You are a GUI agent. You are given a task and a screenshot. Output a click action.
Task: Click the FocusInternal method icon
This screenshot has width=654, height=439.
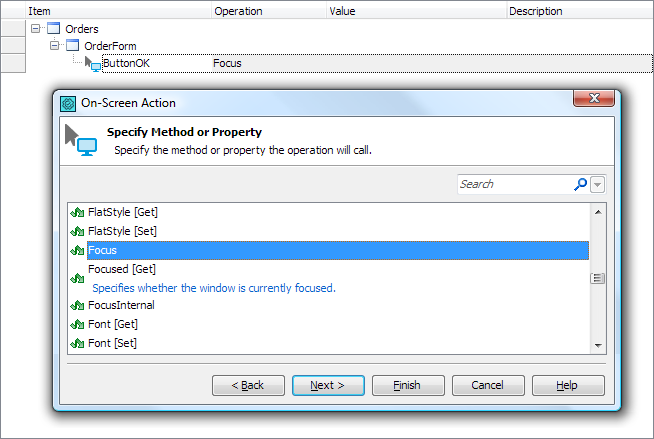tap(77, 305)
